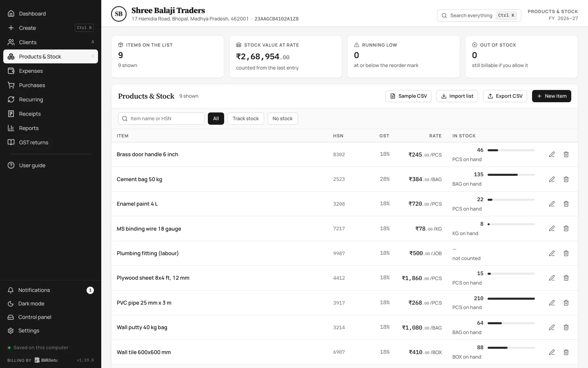Add a New item

tap(552, 96)
